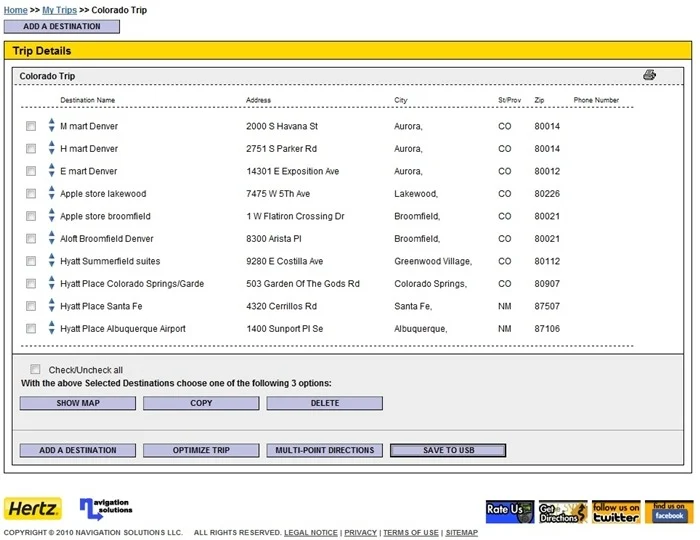Open MULTI-POINT DIRECTIONS
700x540 pixels.
[x=325, y=450]
